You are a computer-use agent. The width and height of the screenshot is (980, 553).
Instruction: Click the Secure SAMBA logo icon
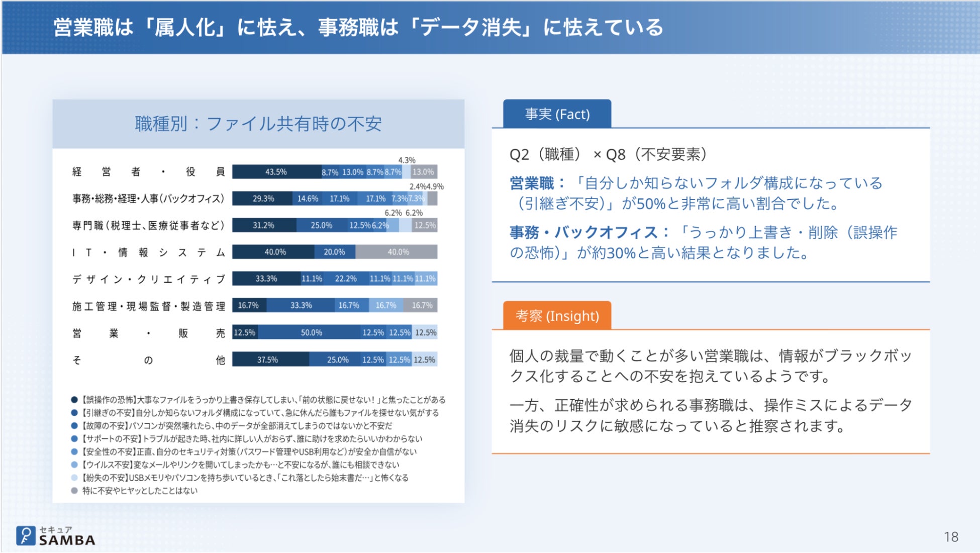[26, 536]
